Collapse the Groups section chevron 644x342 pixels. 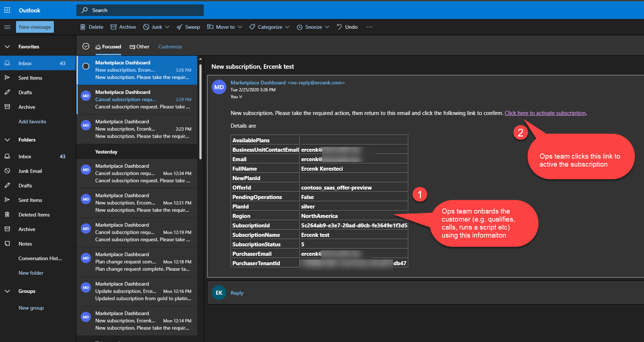[x=7, y=291]
